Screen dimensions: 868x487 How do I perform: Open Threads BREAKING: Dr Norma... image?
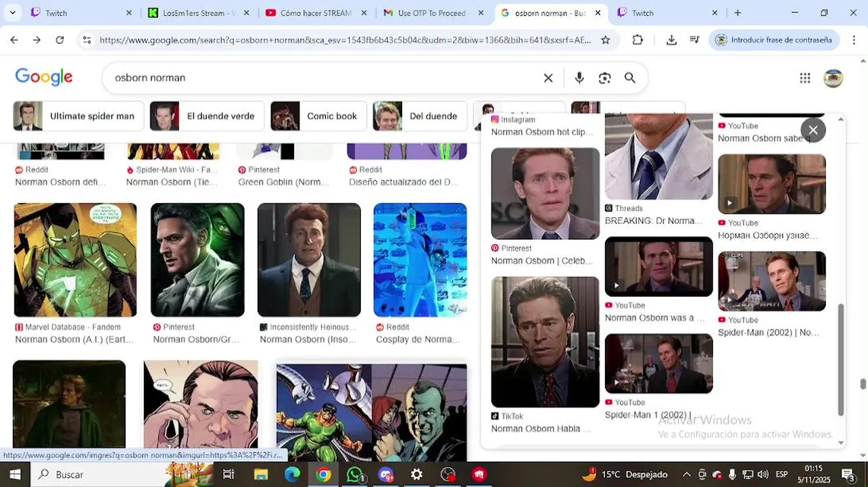tap(658, 157)
